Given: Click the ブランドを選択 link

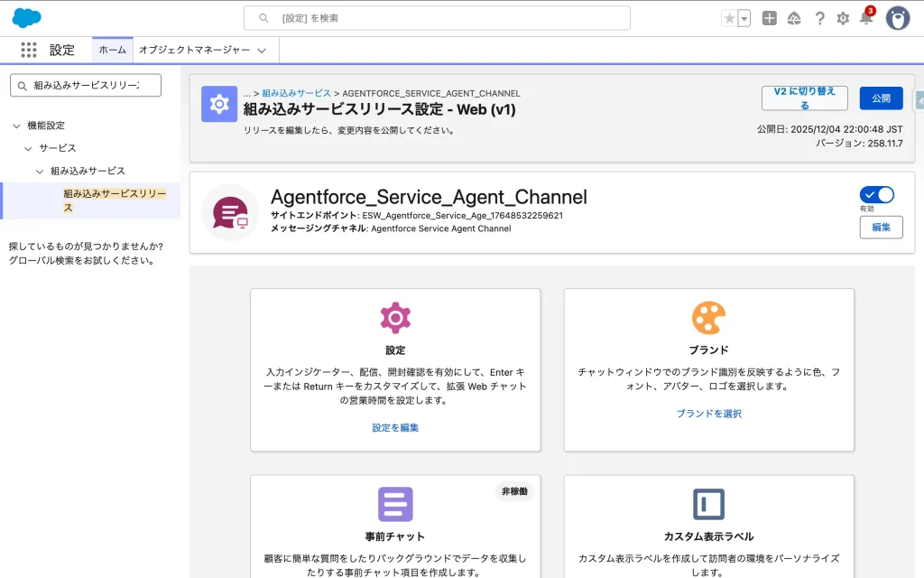Looking at the screenshot, I should pos(708,414).
